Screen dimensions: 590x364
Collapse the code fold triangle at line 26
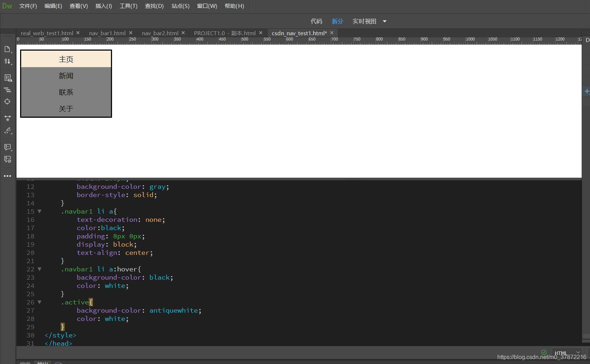pyautogui.click(x=40, y=302)
